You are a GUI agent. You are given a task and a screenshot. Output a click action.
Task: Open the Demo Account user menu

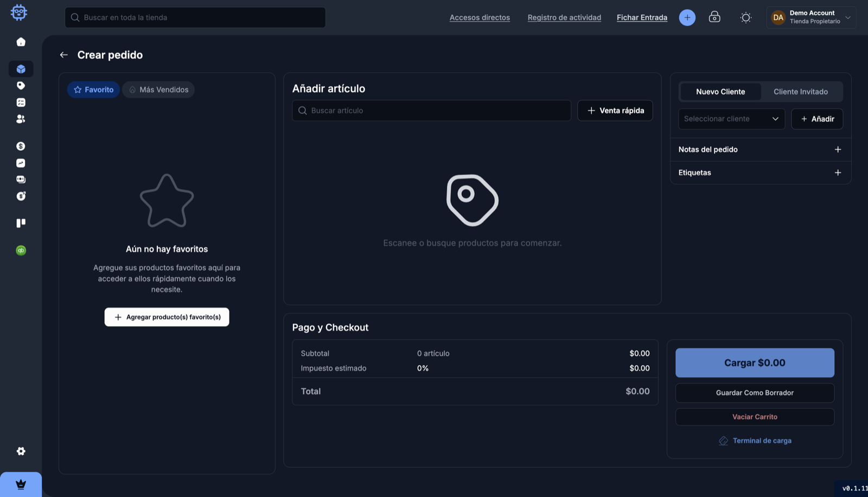[x=811, y=17]
